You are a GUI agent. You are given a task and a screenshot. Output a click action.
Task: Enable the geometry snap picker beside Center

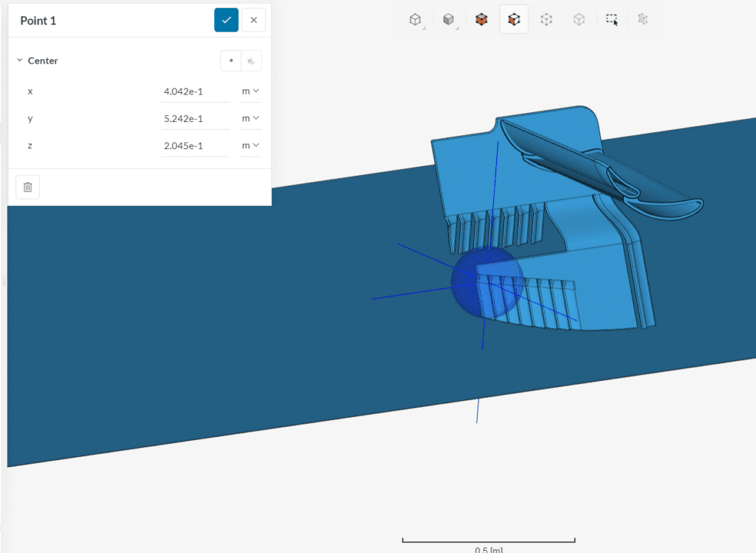click(252, 61)
